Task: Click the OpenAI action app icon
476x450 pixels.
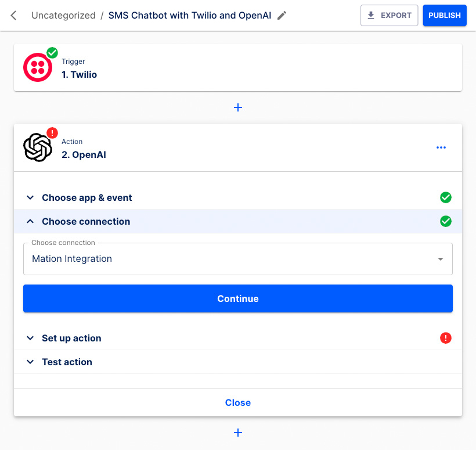Action: click(37, 147)
